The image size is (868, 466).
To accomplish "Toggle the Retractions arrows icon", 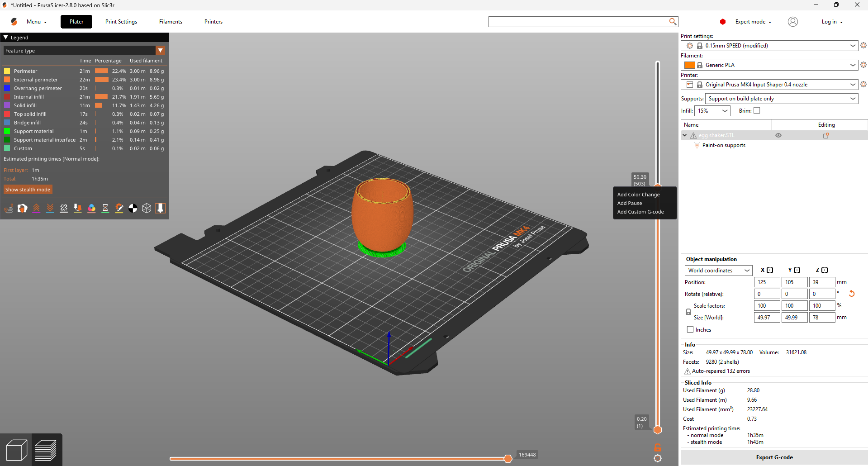I will click(36, 208).
